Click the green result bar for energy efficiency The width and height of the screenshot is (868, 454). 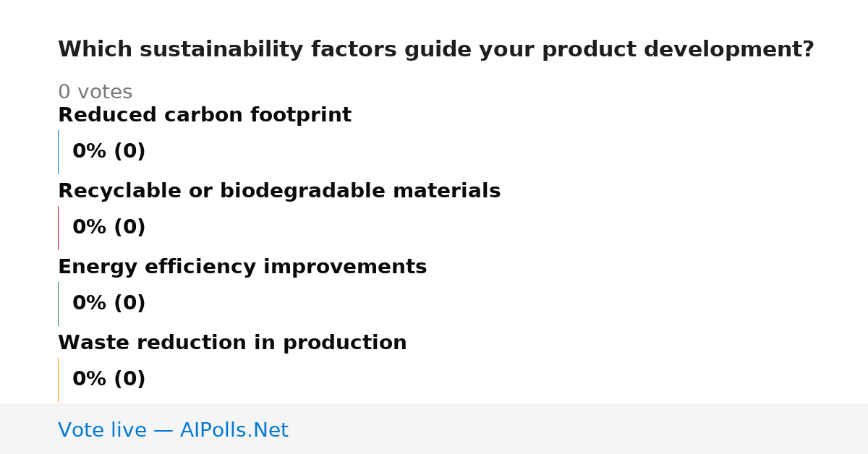tap(58, 304)
